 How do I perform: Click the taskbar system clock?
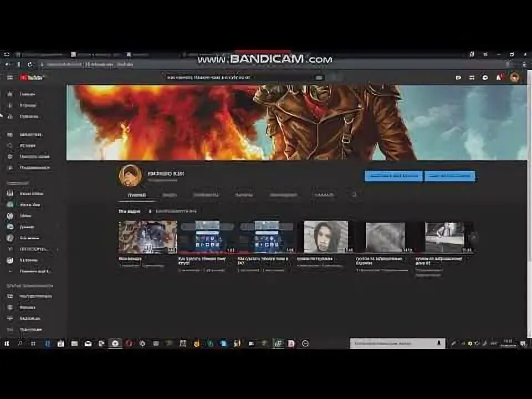tap(508, 344)
